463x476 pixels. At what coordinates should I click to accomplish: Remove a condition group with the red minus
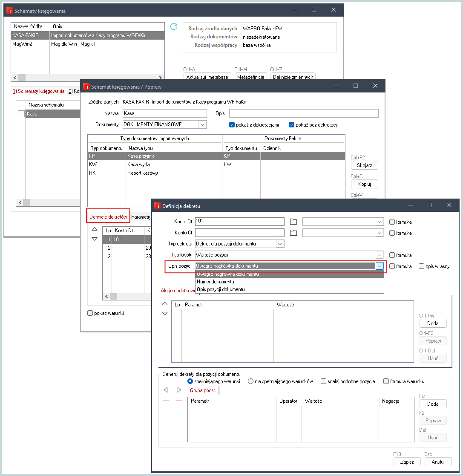179,401
